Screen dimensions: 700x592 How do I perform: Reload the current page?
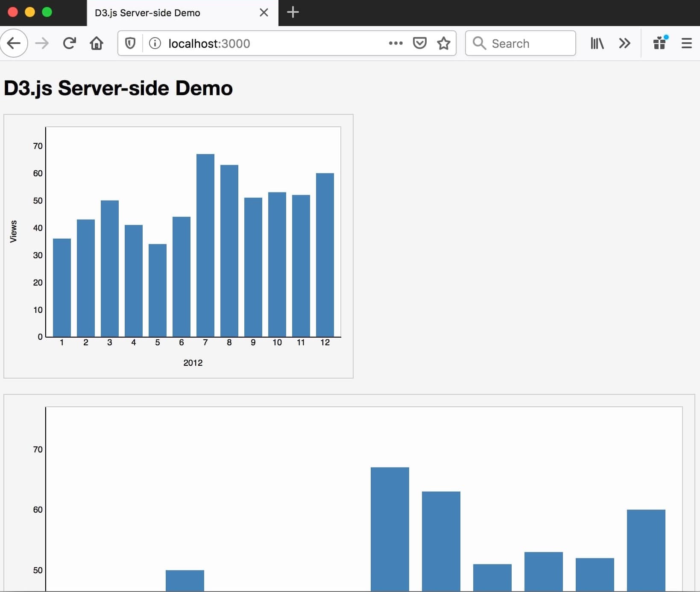[69, 43]
